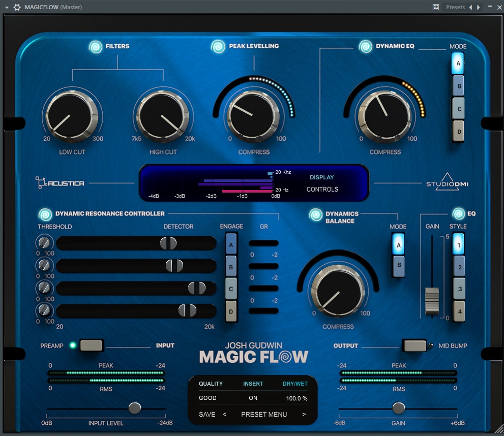Click the Dry/Wet 100.0 % value

[297, 398]
